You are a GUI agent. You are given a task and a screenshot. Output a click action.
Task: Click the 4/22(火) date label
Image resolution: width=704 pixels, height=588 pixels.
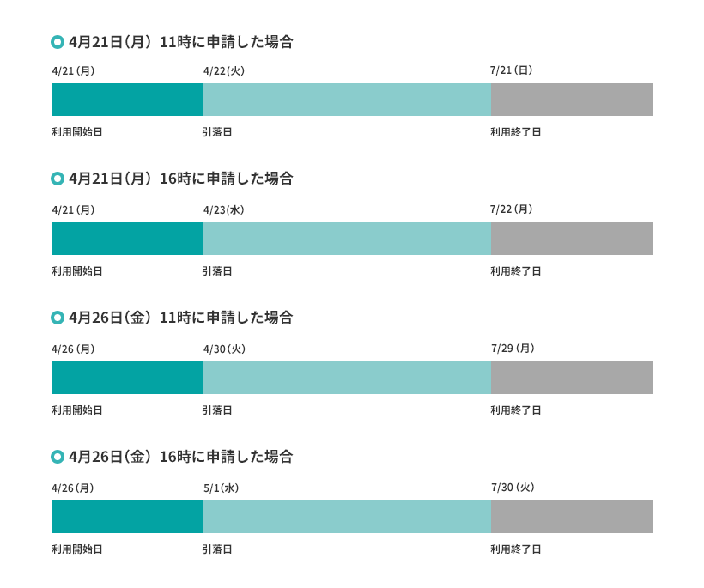click(x=224, y=71)
